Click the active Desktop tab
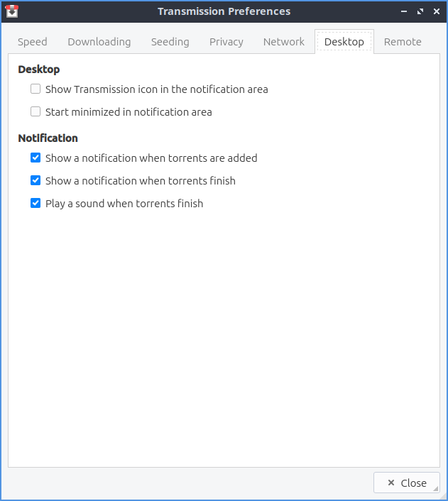This screenshot has width=448, height=501. point(344,42)
